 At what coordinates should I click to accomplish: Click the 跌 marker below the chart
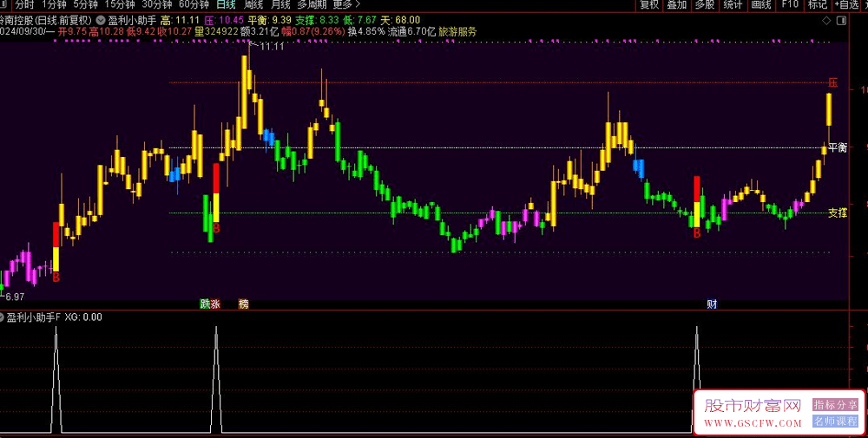pos(205,304)
